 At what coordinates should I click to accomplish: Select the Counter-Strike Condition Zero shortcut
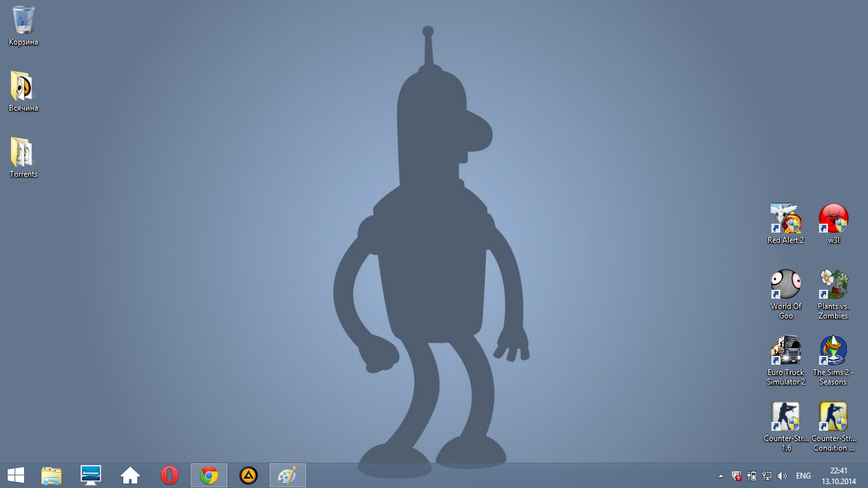point(834,426)
